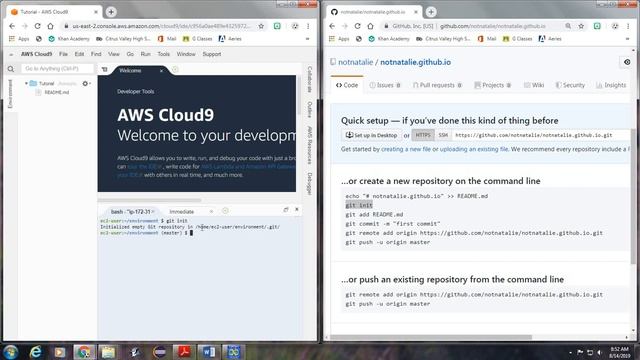The height and width of the screenshot is (360, 640).
Task: Click the uploading an existing file link
Action: tap(474, 149)
